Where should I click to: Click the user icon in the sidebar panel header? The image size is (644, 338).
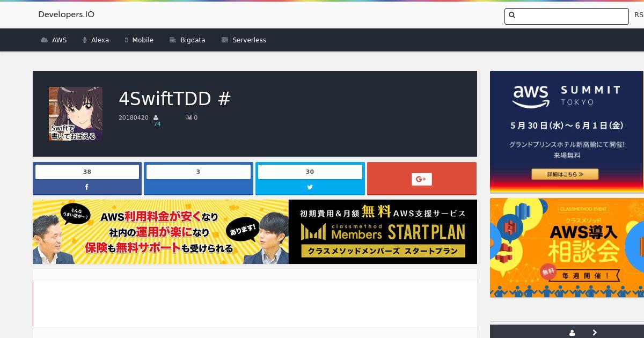572,333
